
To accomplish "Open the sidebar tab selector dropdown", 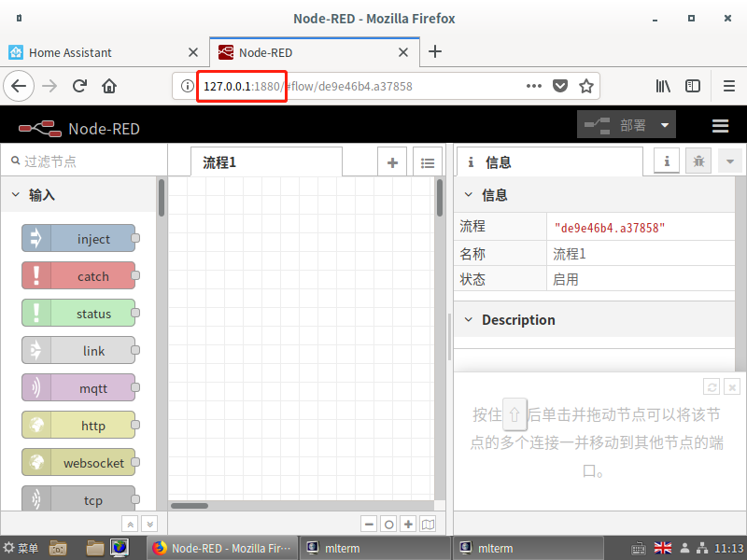I will coord(729,161).
